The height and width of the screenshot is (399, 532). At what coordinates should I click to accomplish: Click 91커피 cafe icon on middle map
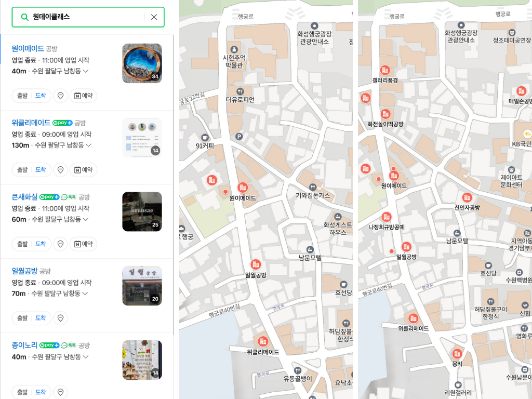click(x=205, y=137)
